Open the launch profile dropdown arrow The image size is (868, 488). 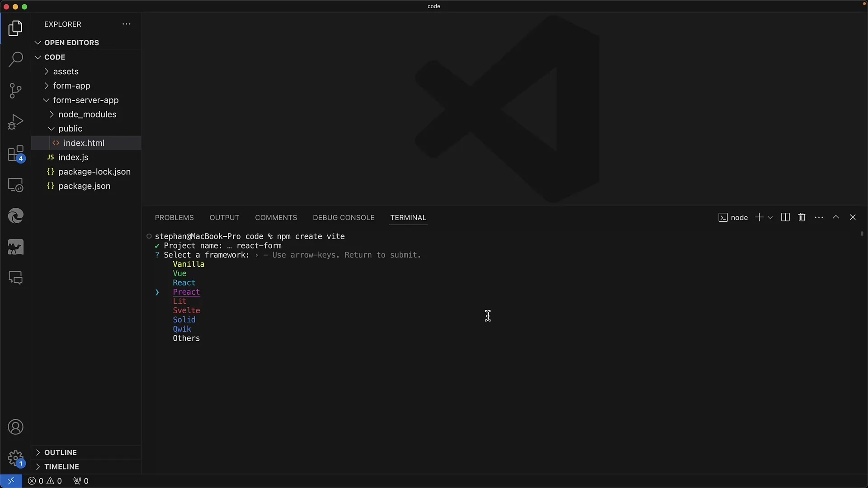pos(770,217)
